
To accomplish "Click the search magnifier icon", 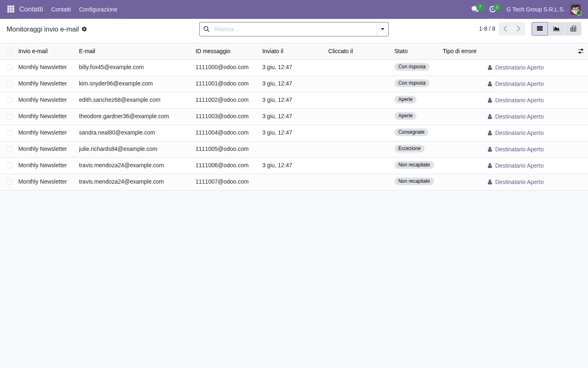I will (x=206, y=29).
